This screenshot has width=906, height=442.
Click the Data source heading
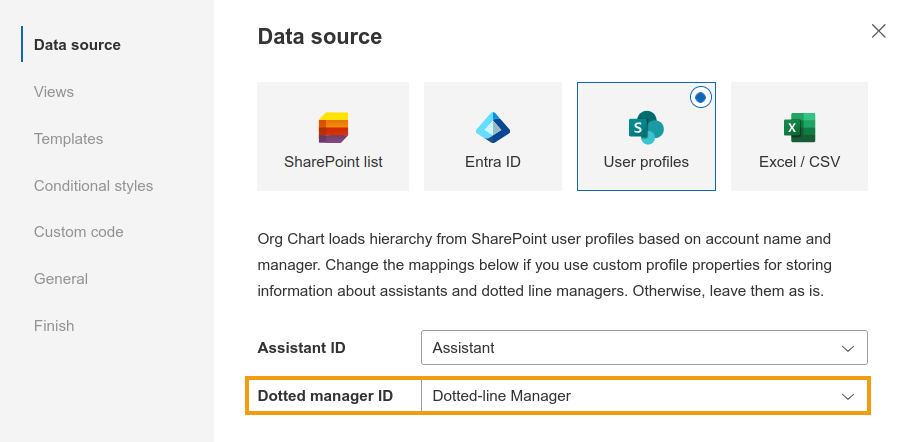point(320,36)
